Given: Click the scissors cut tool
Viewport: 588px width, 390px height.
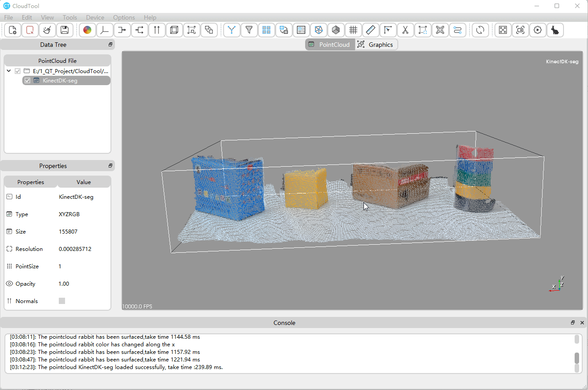Looking at the screenshot, I should click(405, 30).
